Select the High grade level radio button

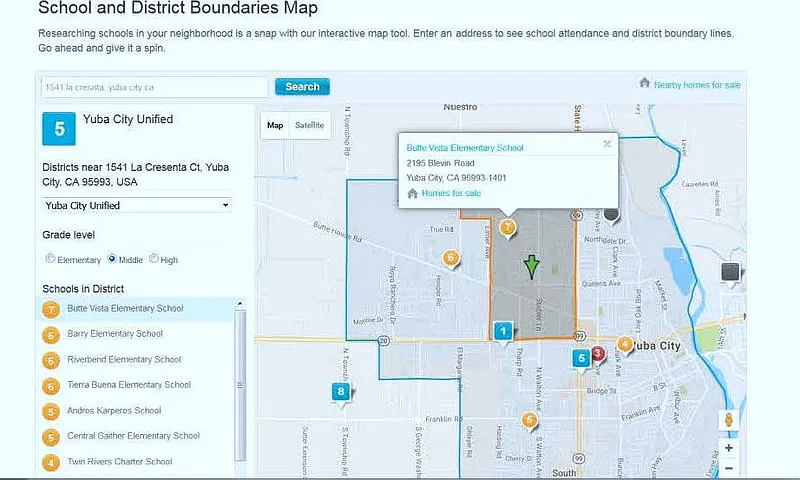154,259
